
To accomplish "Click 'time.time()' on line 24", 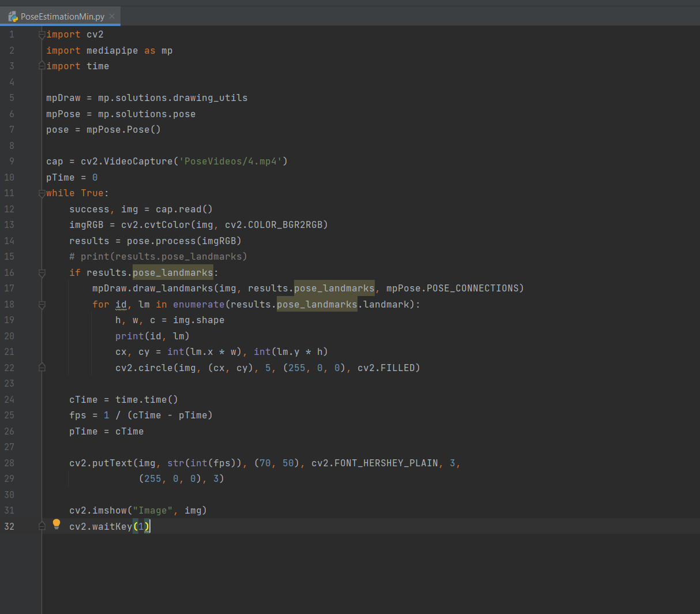I will [147, 399].
